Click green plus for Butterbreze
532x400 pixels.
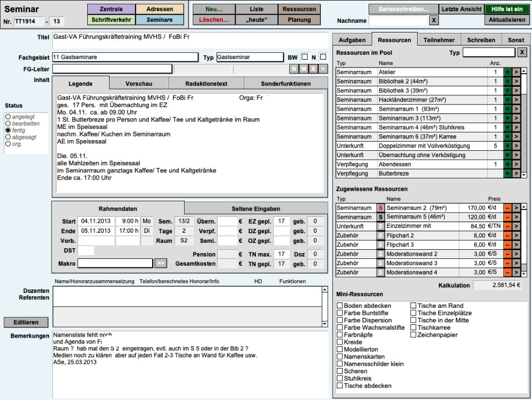tap(508, 174)
